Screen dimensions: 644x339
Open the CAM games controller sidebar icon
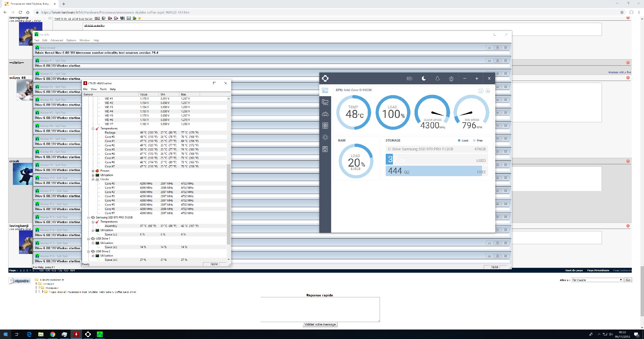[x=325, y=114]
